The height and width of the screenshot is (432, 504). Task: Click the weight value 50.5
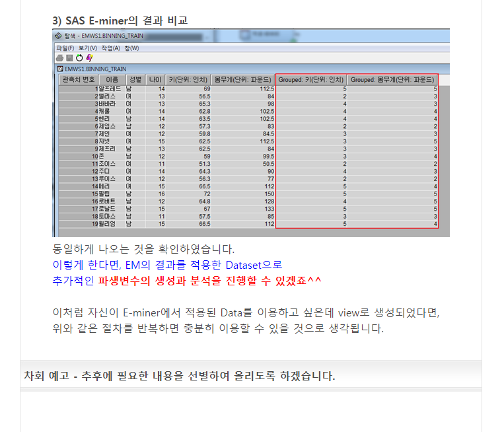click(x=268, y=164)
